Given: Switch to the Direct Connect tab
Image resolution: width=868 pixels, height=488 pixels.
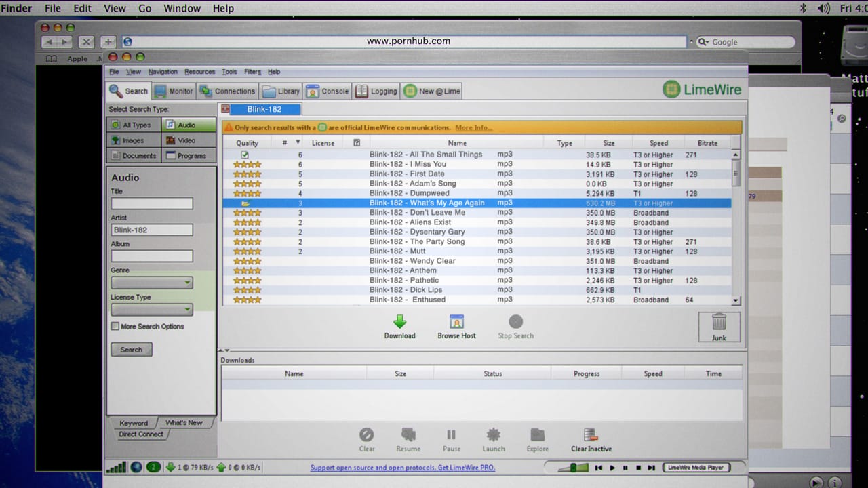Looking at the screenshot, I should tap(141, 434).
